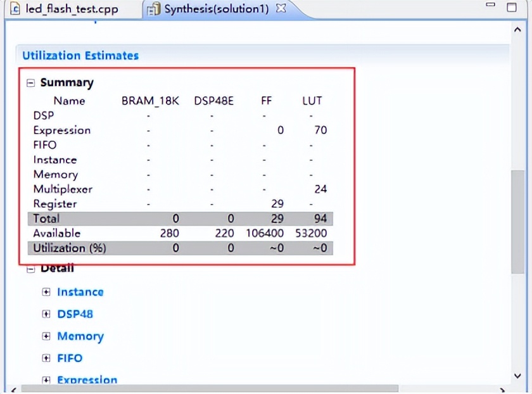Click the vertical scrollbar up arrow
The width and height of the screenshot is (532, 394).
click(517, 30)
